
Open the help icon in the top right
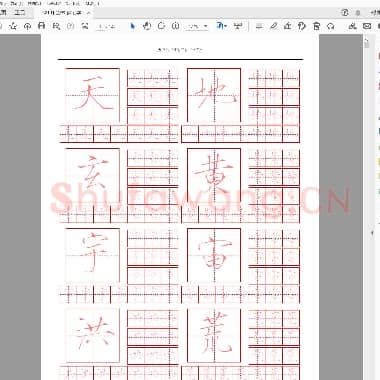pyautogui.click(x=345, y=13)
